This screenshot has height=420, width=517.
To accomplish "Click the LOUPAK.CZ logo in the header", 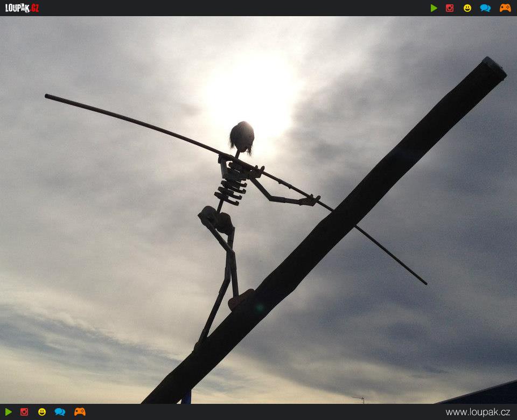I will (x=22, y=8).
